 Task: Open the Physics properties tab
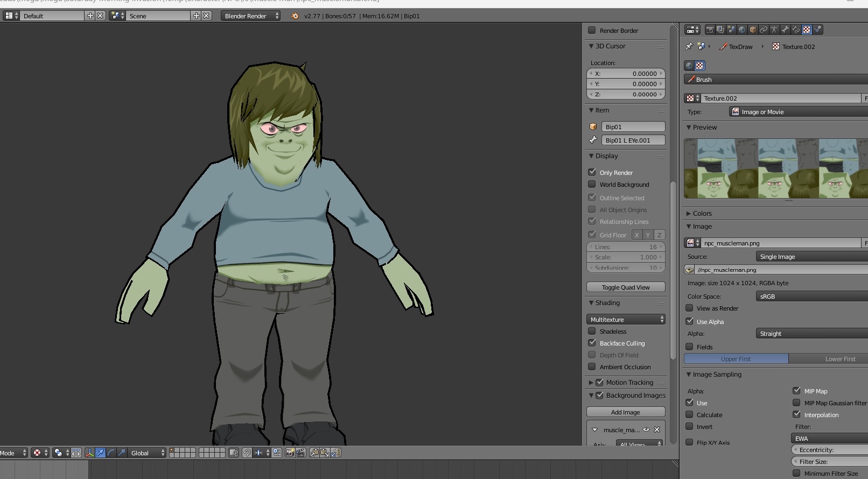pos(817,30)
